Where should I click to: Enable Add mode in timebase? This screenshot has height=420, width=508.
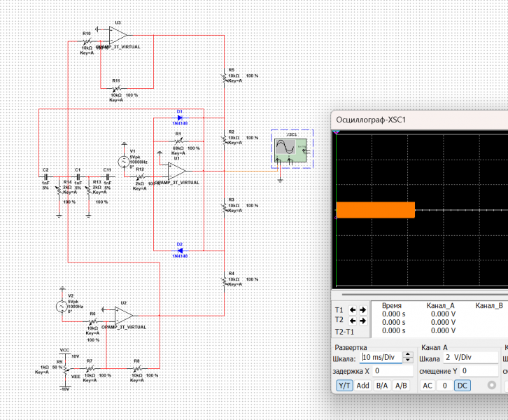363,386
